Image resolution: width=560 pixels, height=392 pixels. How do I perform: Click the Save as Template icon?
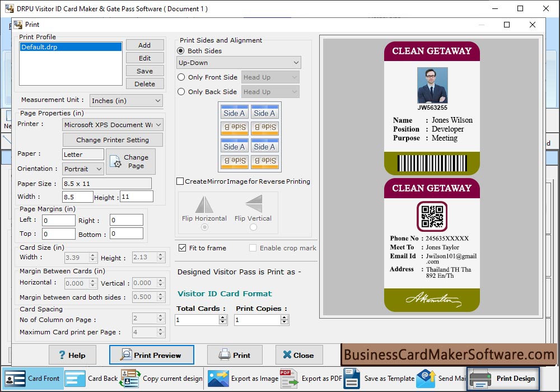(352, 379)
